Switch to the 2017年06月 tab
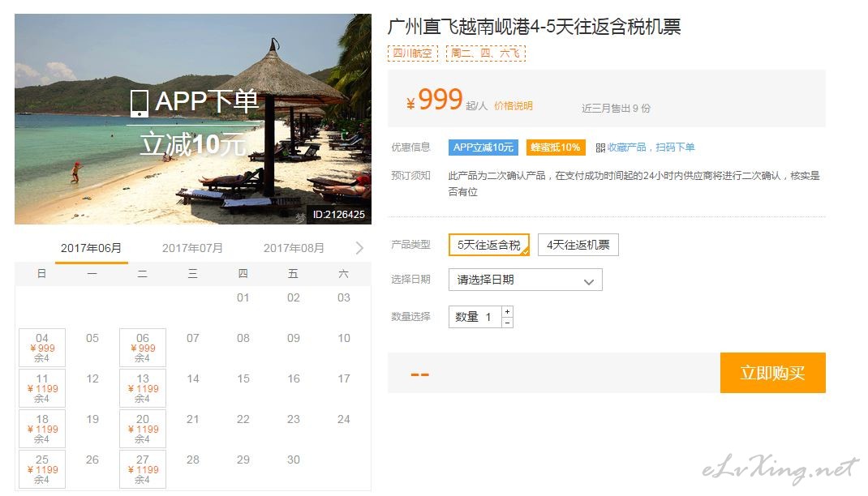Screen dimensions: 868x496 (x=92, y=248)
